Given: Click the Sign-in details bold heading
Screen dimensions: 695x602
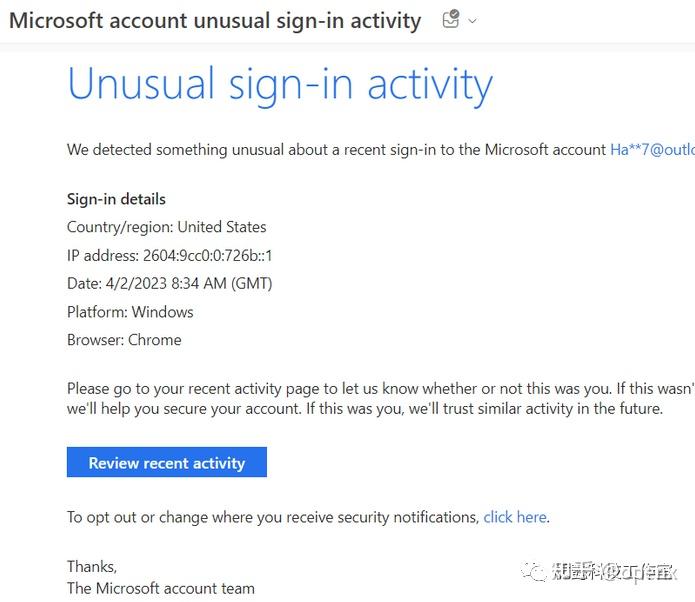Looking at the screenshot, I should tap(116, 199).
